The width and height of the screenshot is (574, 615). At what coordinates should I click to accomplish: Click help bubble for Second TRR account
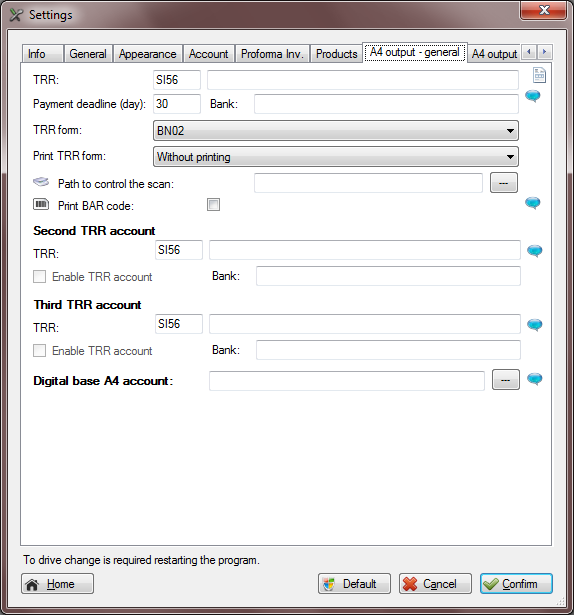pyautogui.click(x=534, y=251)
